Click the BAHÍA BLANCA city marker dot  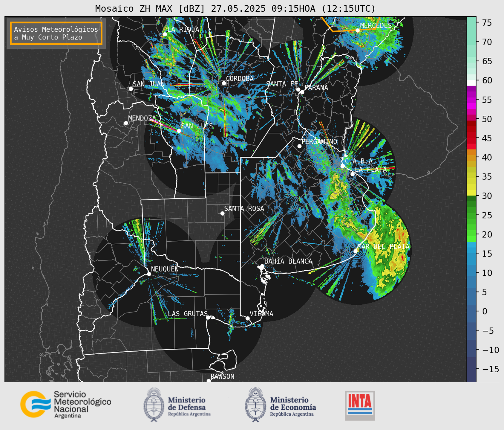262,266
